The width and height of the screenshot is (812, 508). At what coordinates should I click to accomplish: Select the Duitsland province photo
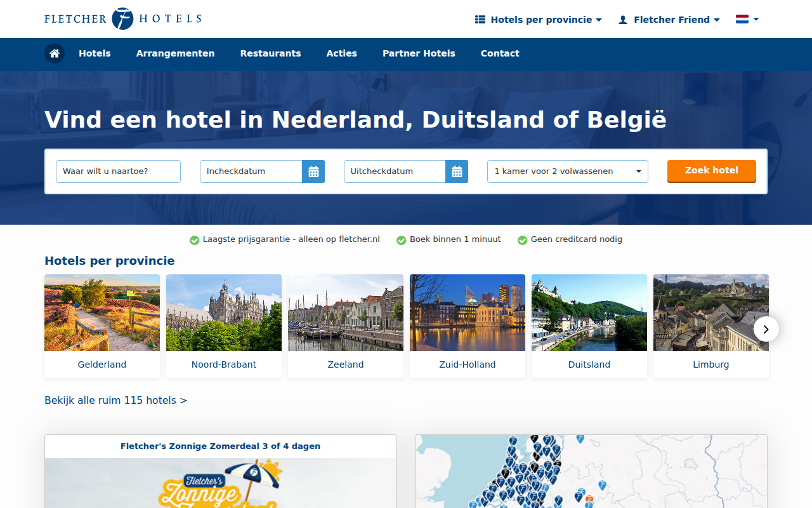click(589, 312)
